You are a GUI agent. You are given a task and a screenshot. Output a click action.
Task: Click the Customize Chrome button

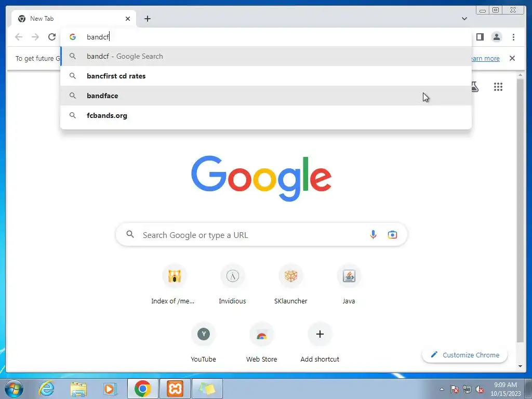(x=465, y=355)
